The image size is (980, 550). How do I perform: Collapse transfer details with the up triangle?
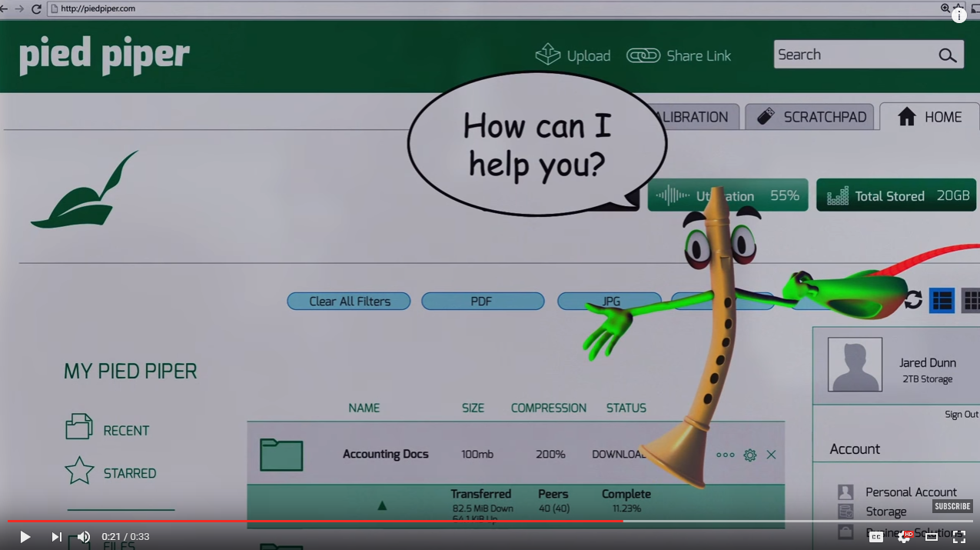point(382,505)
